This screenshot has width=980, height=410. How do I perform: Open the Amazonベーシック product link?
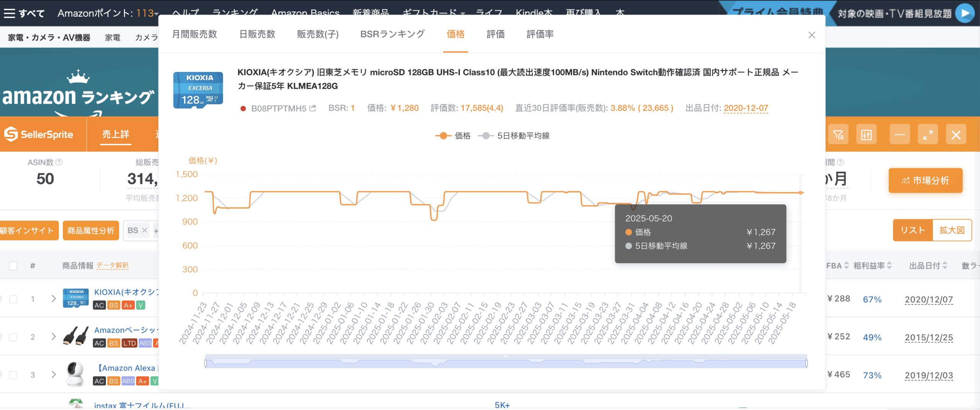pyautogui.click(x=126, y=330)
